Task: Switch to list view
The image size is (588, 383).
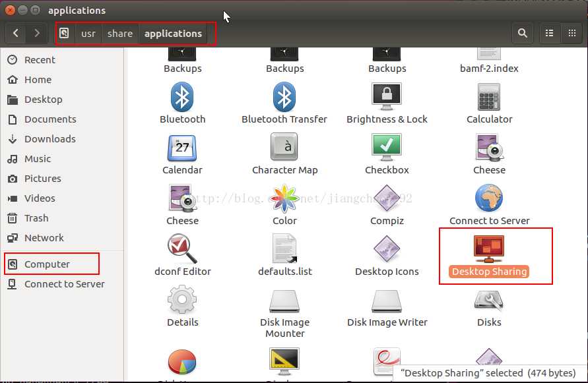Action: [x=549, y=34]
